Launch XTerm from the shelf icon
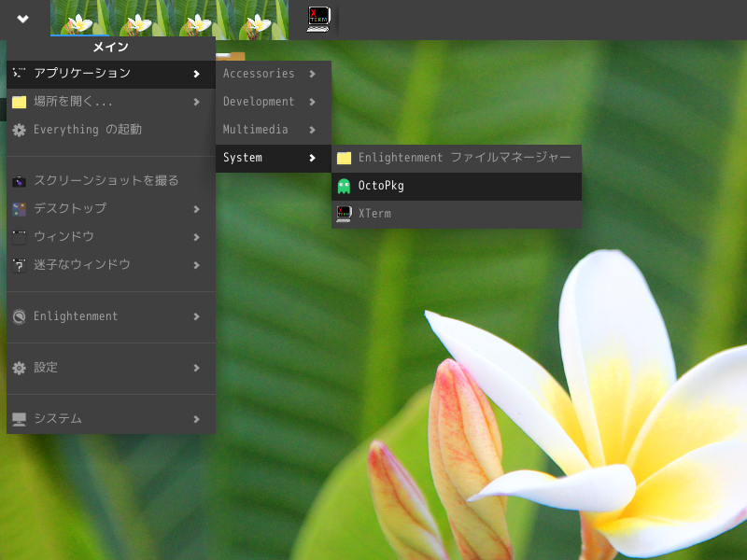 [x=318, y=19]
